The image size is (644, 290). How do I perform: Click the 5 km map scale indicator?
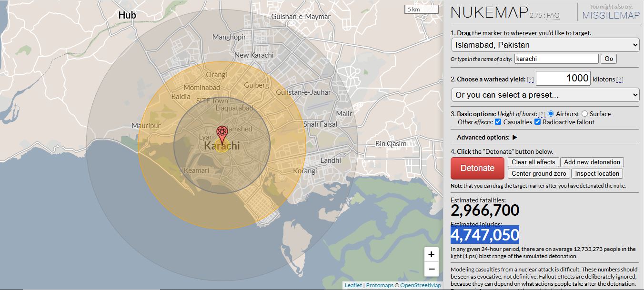[421, 10]
